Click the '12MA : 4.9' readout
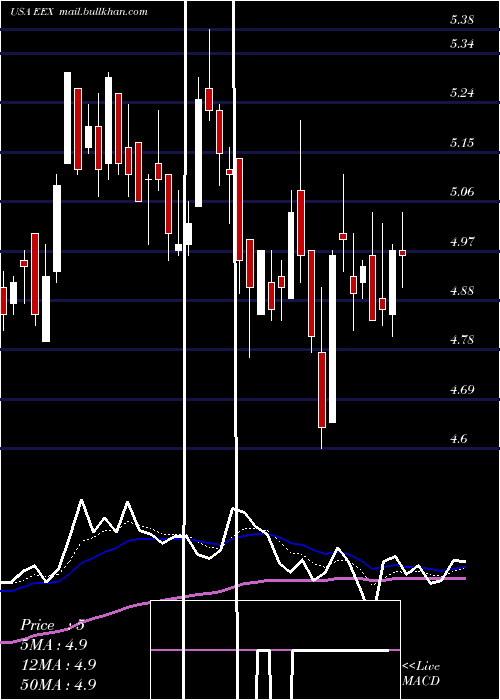500x700 pixels. coord(58,664)
